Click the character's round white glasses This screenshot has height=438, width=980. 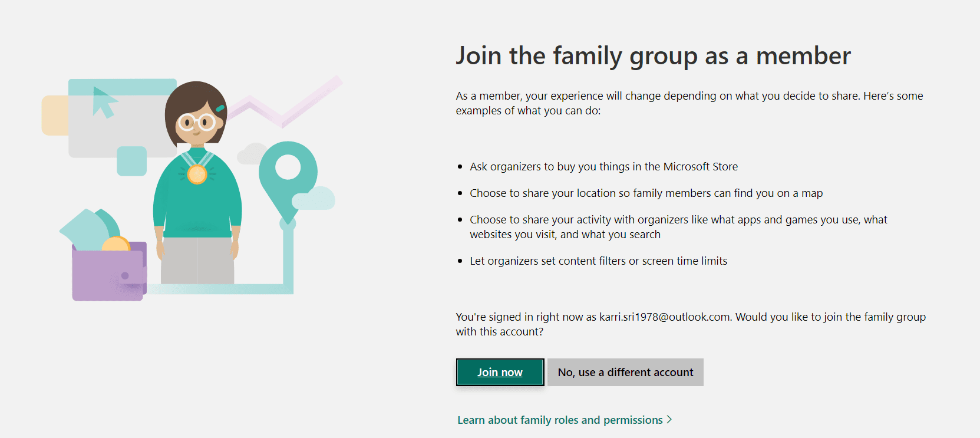coord(197,123)
